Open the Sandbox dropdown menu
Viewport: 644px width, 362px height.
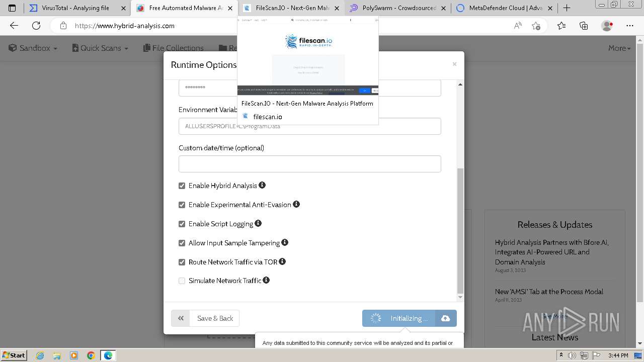(x=33, y=48)
